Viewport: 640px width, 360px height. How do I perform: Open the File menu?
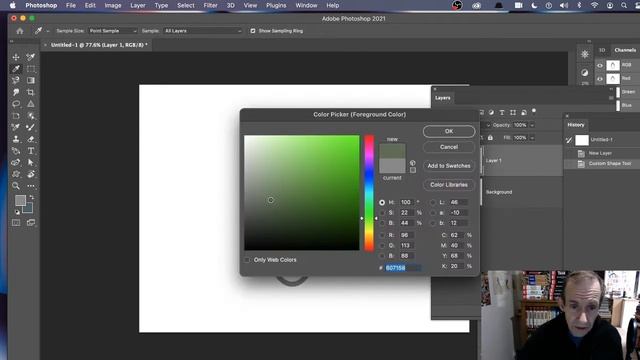(x=71, y=5)
